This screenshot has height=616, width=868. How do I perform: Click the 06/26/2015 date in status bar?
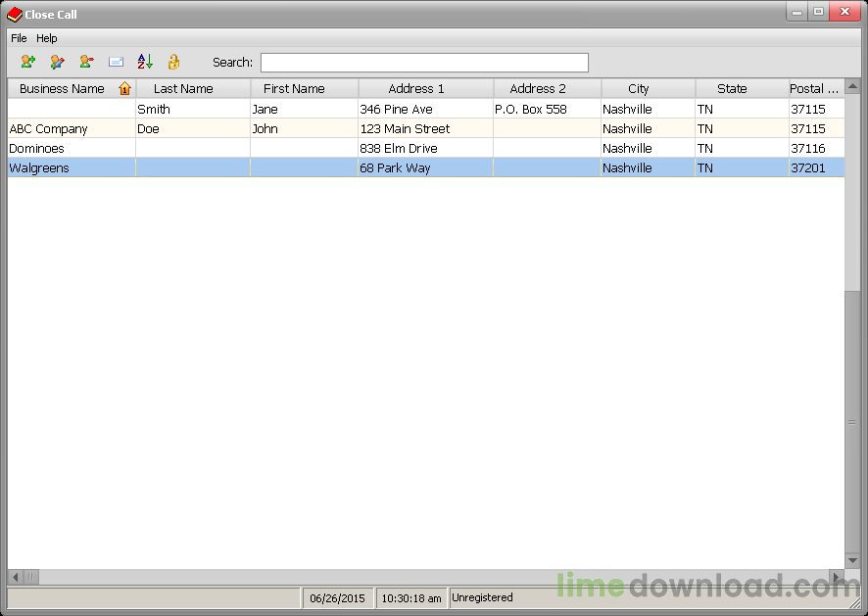pos(337,598)
